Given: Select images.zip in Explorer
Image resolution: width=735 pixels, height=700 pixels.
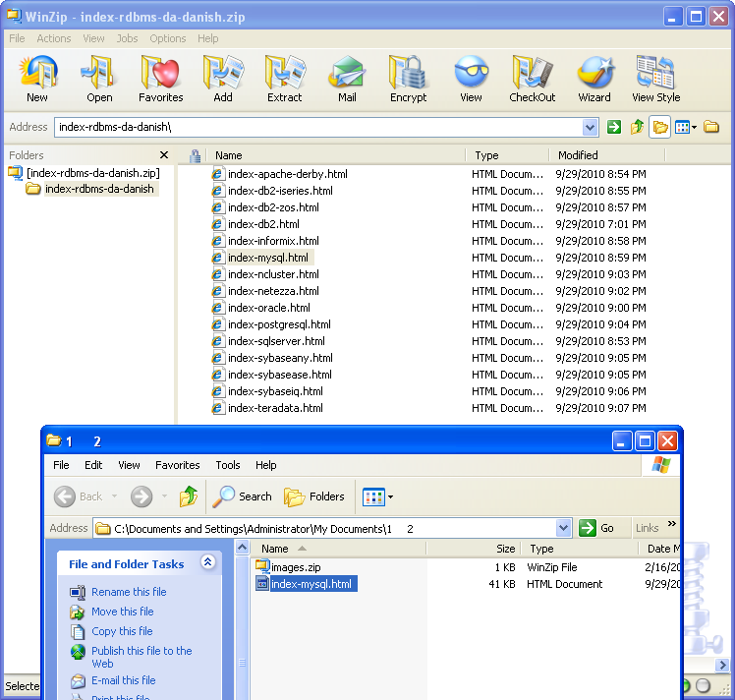Looking at the screenshot, I should [296, 568].
